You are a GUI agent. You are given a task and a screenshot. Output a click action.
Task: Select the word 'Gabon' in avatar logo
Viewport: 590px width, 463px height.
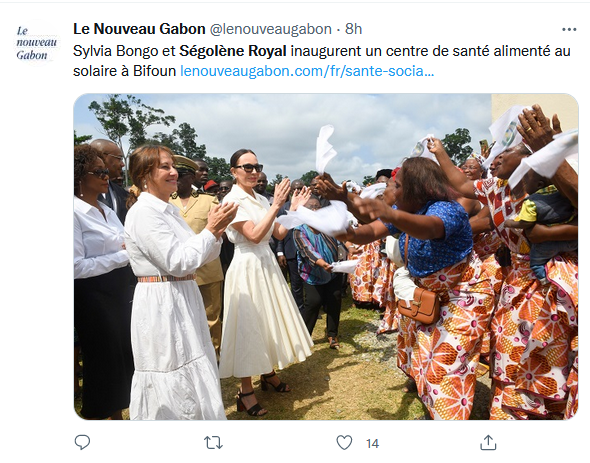click(32, 55)
